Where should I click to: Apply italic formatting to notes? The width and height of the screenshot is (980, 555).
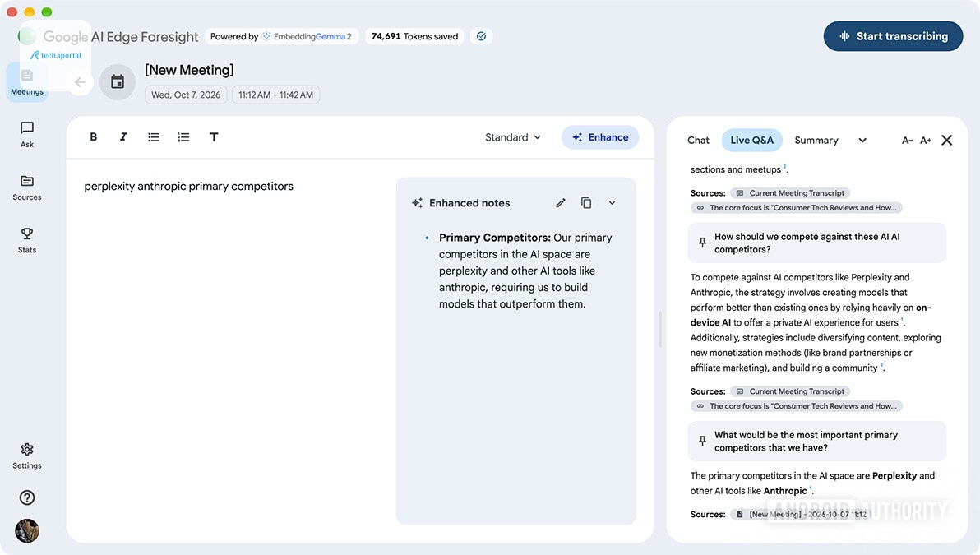coord(123,136)
